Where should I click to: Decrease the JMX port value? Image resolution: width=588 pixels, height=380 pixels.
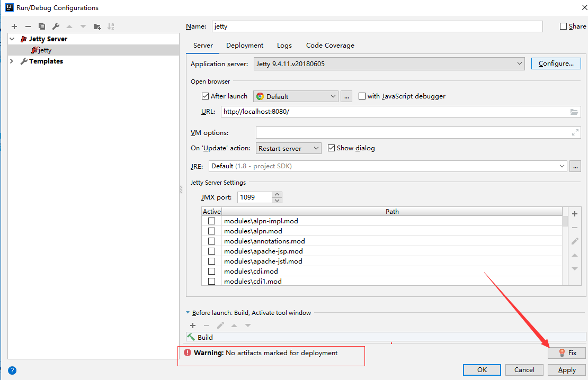click(x=277, y=200)
